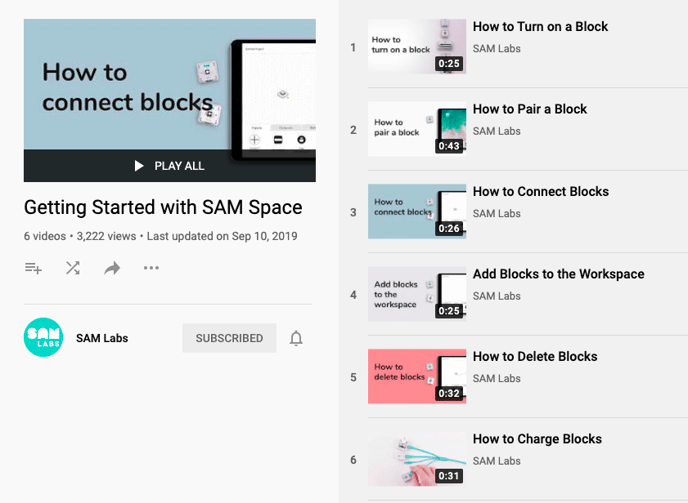The image size is (688, 503).
Task: Click the share arrow icon
Action: [x=112, y=268]
